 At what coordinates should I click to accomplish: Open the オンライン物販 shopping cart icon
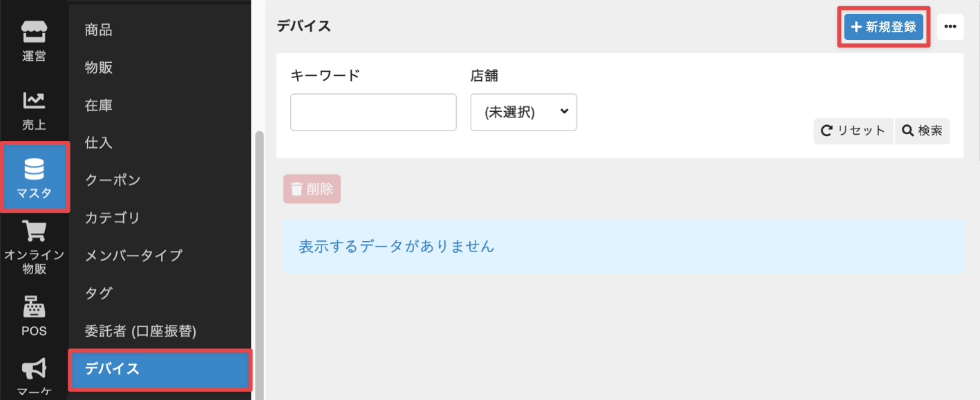click(x=34, y=247)
